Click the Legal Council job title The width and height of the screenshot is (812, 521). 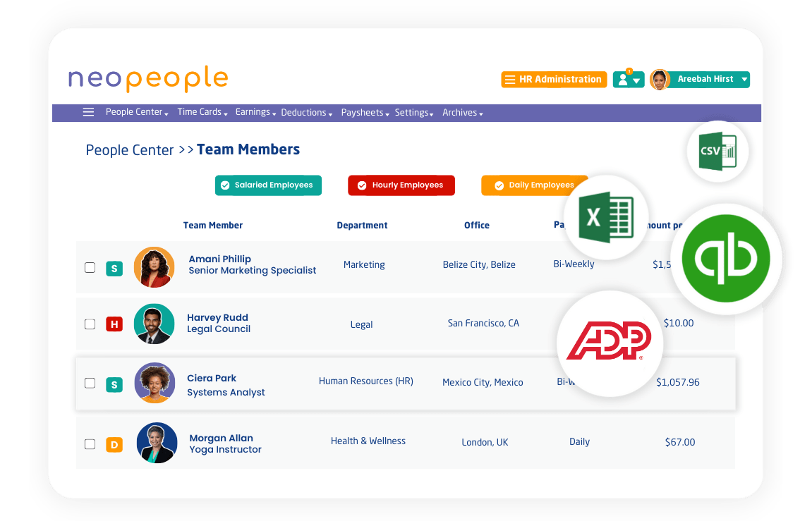coord(219,329)
